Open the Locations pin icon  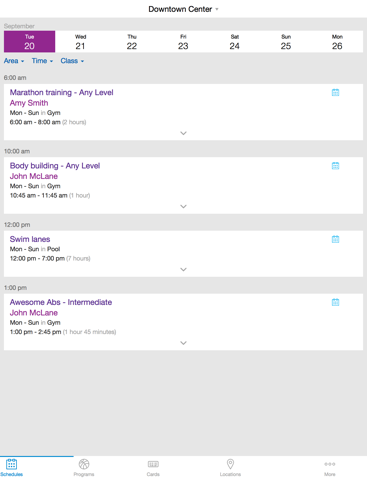coord(230,464)
